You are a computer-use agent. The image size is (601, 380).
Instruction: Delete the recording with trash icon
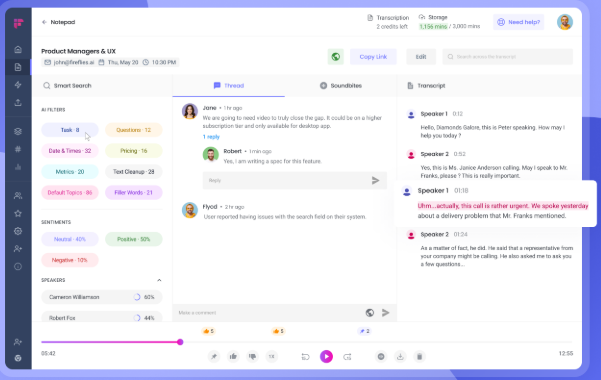[419, 357]
